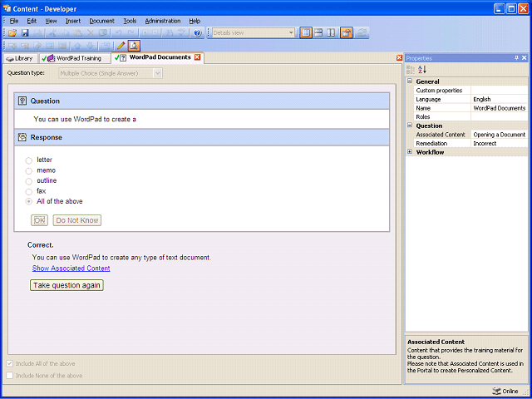The width and height of the screenshot is (532, 399).
Task: Click the Do Not Know button
Action: [77, 220]
